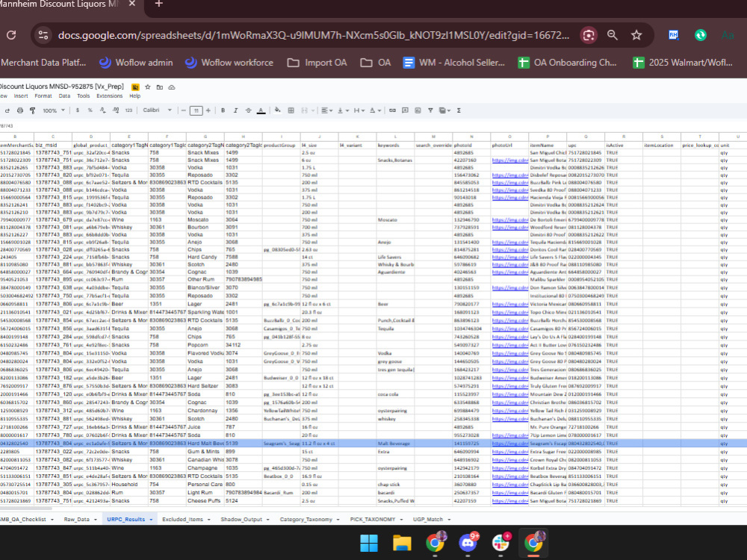Create a filter with the funnel icon

click(x=430, y=111)
